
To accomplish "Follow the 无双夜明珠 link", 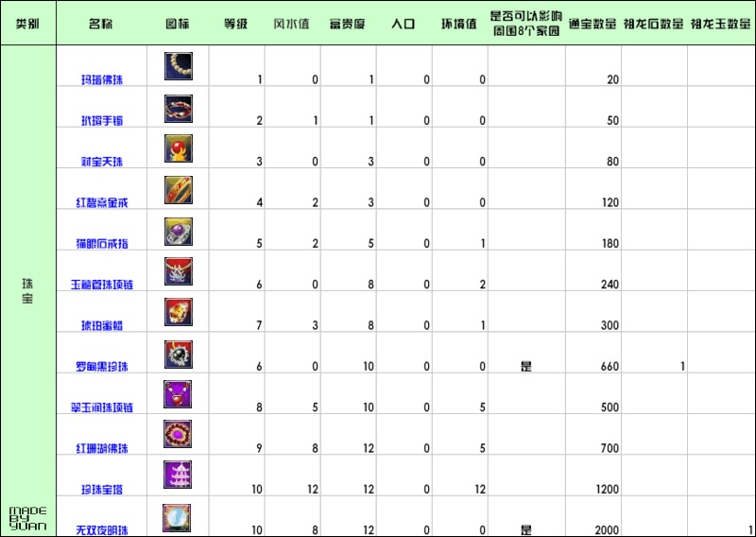I will click(x=102, y=529).
